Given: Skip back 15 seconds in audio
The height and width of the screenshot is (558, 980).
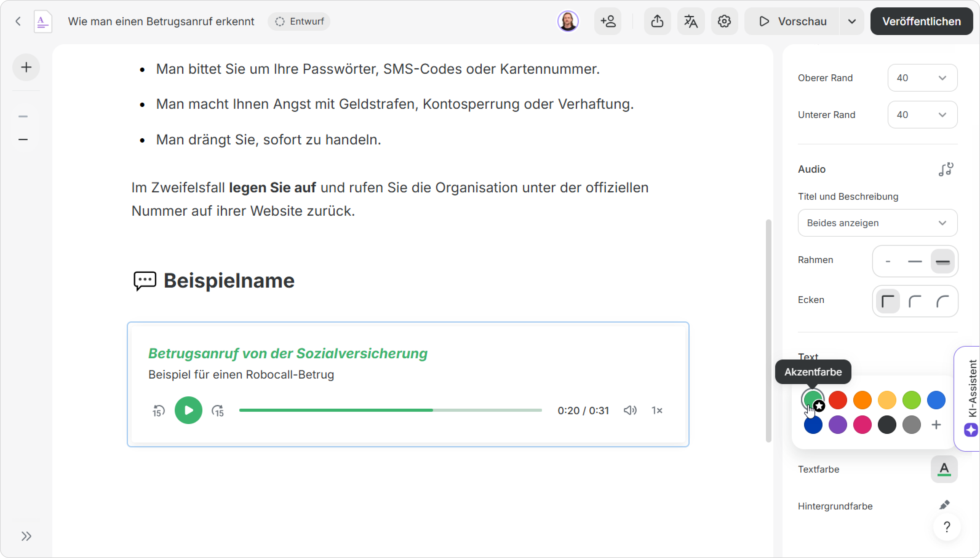Looking at the screenshot, I should pyautogui.click(x=158, y=411).
